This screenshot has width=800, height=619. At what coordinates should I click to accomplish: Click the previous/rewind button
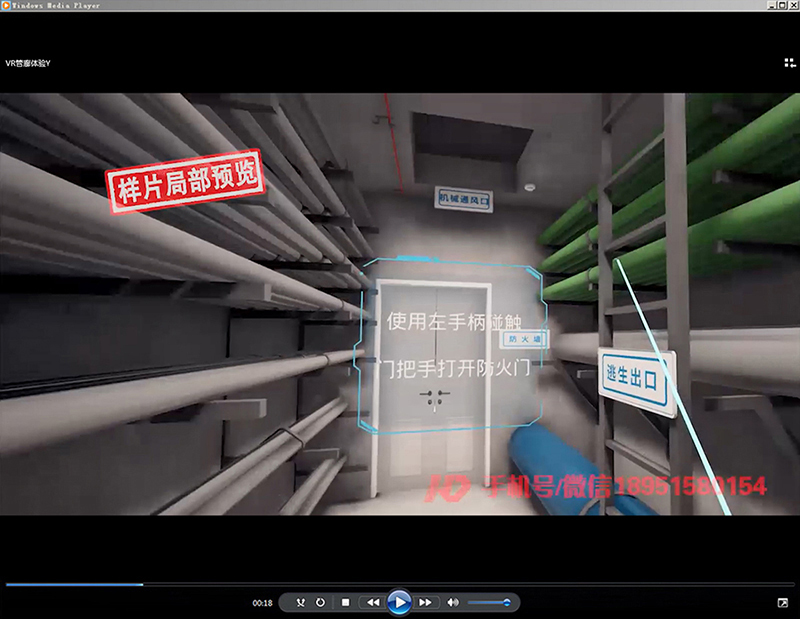(372, 603)
